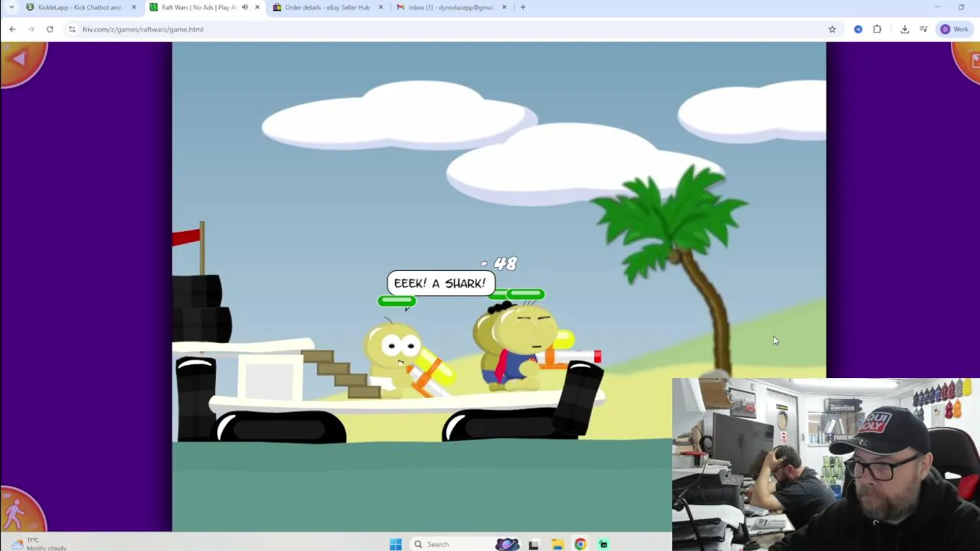This screenshot has width=980, height=551.
Task: Click the orange button at top right corner
Action: coord(968,60)
